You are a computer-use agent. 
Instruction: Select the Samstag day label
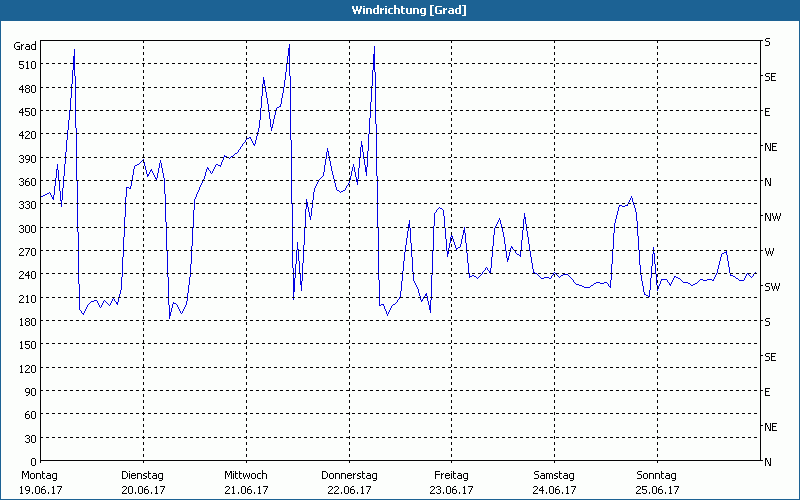554,476
